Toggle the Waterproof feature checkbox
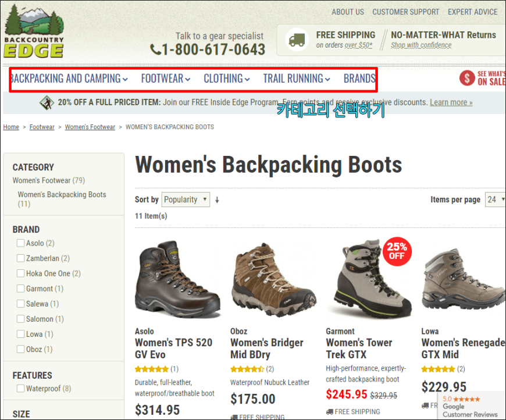The width and height of the screenshot is (506, 420). [x=21, y=388]
